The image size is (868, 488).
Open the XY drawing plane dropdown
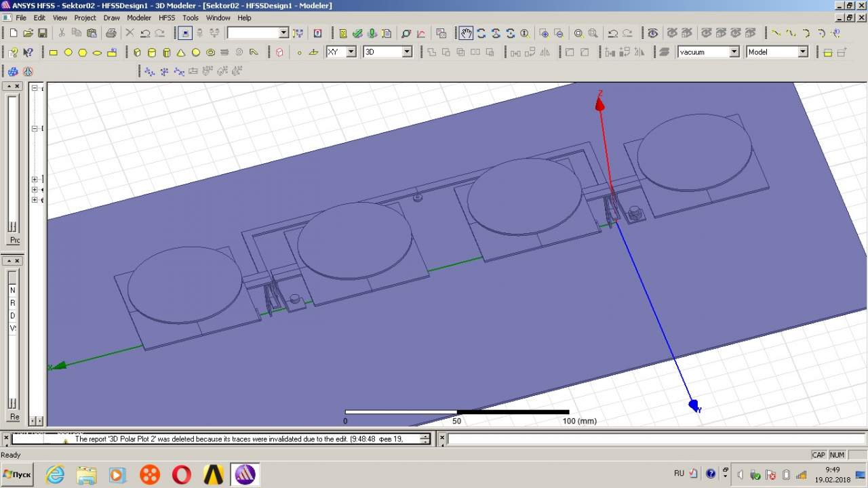(351, 52)
